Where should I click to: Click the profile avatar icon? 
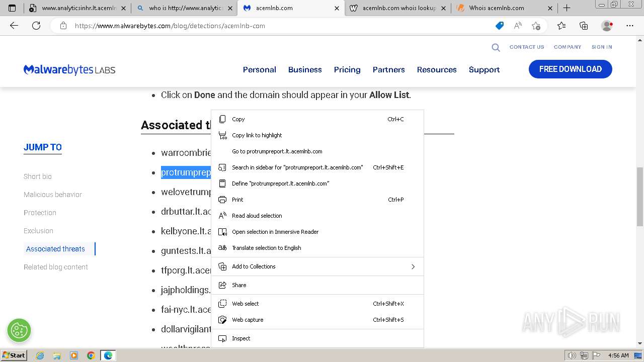point(607,26)
